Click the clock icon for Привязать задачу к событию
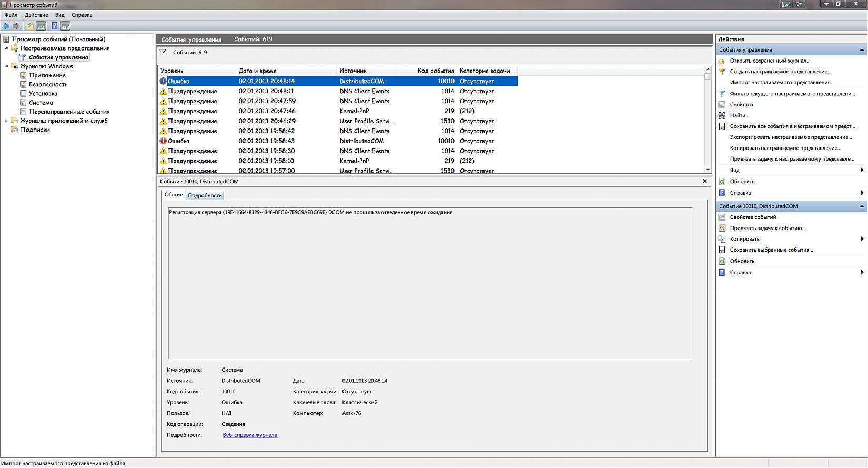 click(x=722, y=228)
